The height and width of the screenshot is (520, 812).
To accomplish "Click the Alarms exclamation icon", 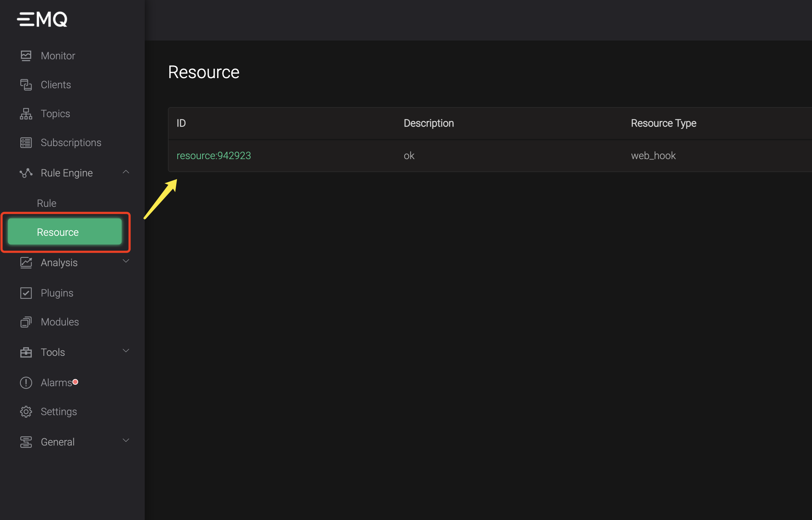I will (26, 383).
